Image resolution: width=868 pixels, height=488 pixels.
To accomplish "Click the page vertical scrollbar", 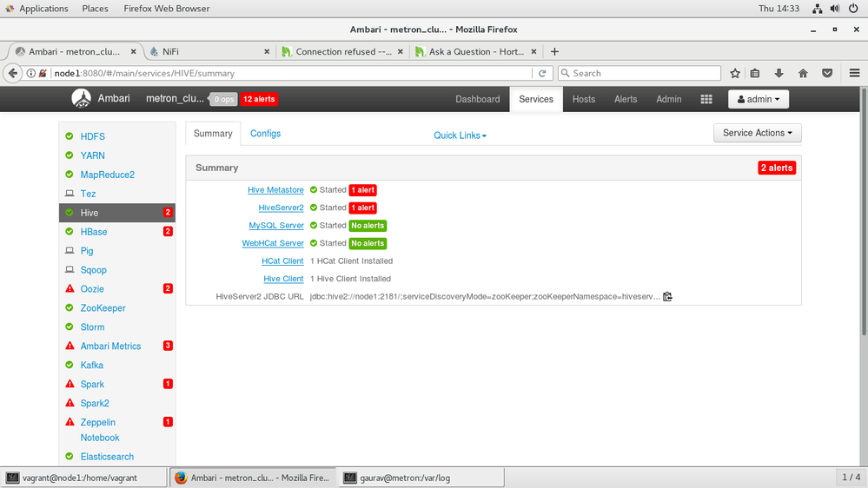I will 864,210.
